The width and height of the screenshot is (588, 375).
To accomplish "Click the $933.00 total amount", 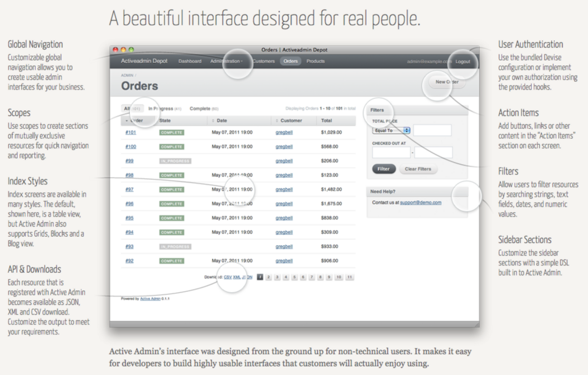I will (330, 247).
